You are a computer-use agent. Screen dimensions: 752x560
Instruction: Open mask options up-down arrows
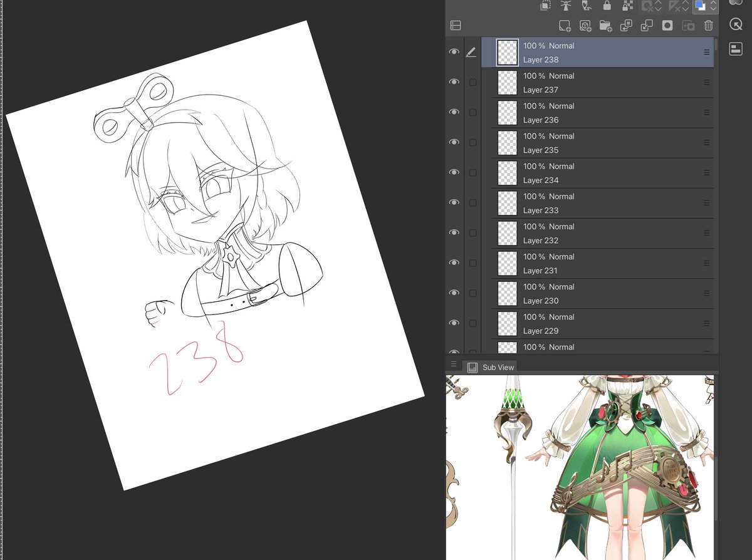(x=659, y=6)
